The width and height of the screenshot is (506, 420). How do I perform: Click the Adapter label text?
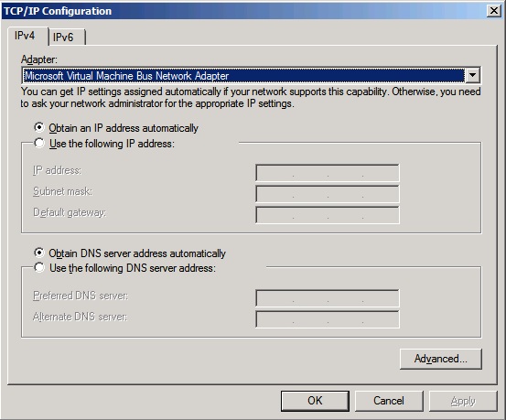point(39,59)
